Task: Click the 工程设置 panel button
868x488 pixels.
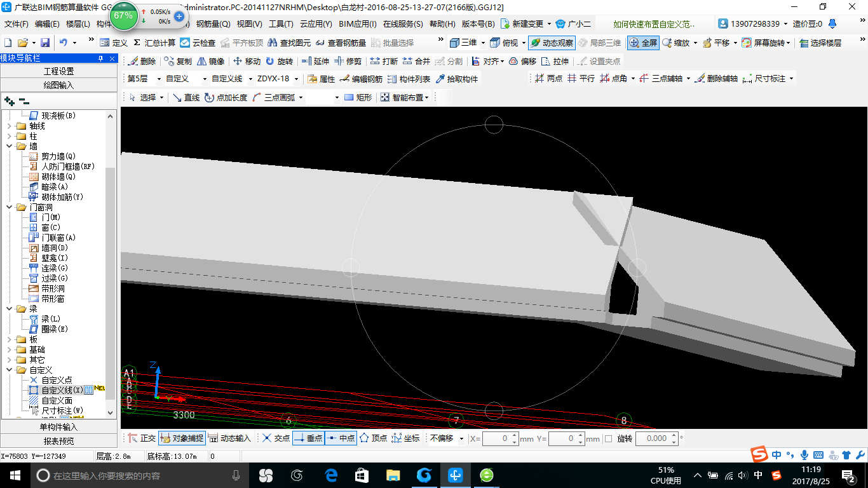Action: pos(59,71)
